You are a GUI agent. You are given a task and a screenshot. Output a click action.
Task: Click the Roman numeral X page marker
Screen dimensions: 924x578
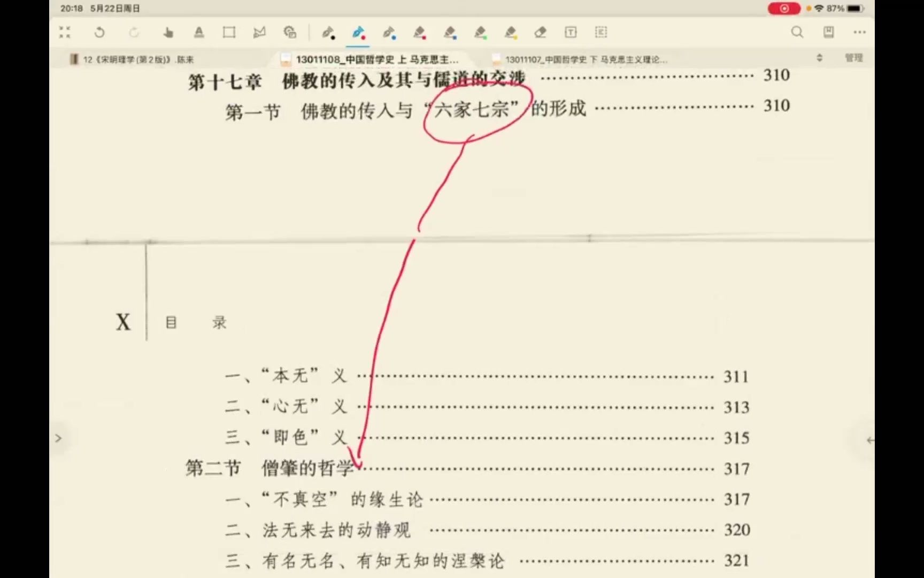point(124,322)
